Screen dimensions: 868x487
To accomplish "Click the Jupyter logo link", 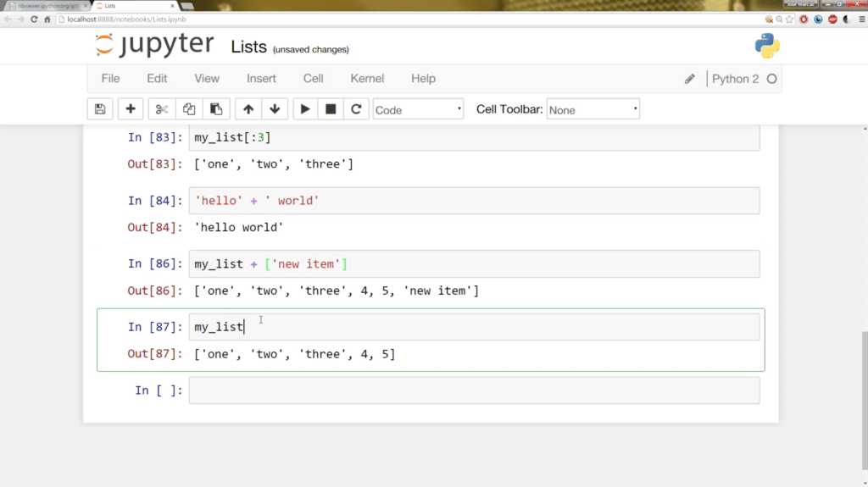I will pos(154,44).
